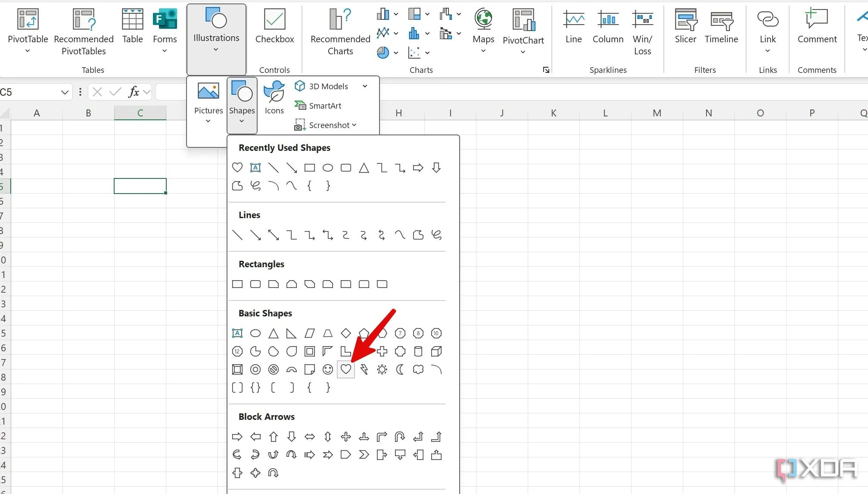Viewport: 868px width, 494px height.
Task: Open the Name Box dropdown arrow
Action: click(x=65, y=92)
